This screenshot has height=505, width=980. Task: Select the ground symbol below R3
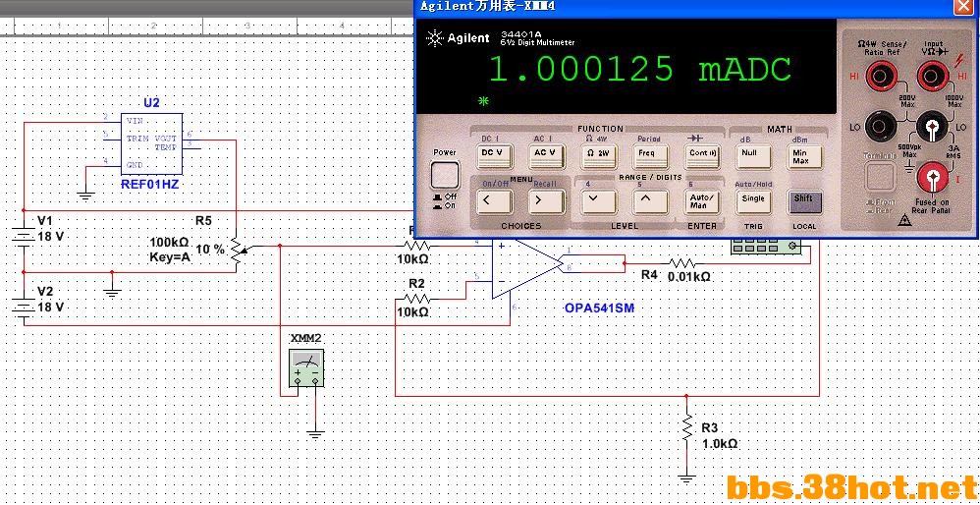[686, 479]
